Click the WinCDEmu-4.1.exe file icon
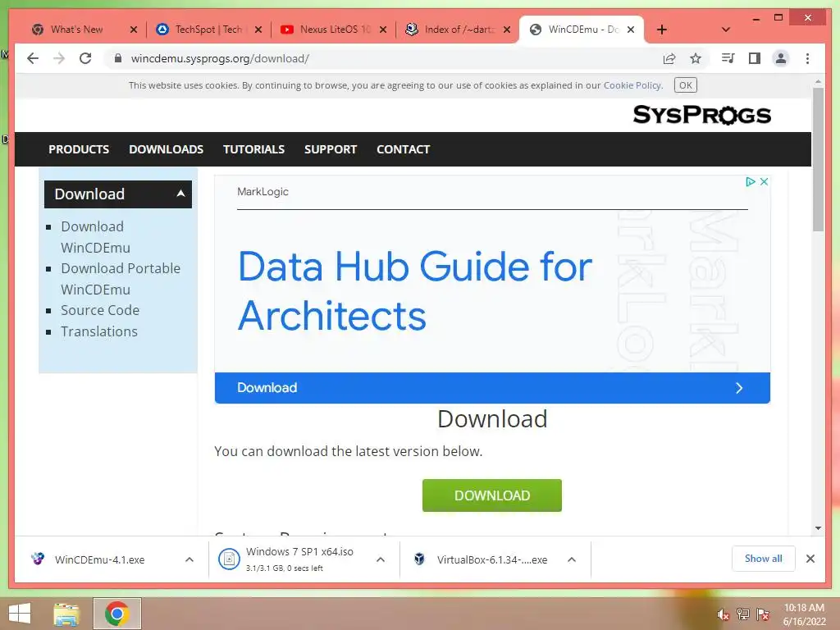The image size is (840, 630). [38, 559]
